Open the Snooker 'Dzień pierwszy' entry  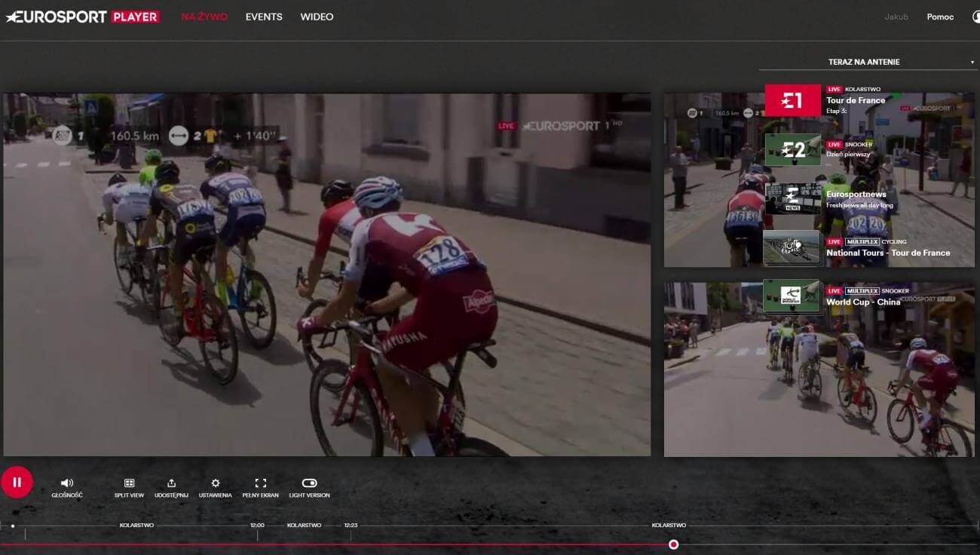[x=847, y=155]
